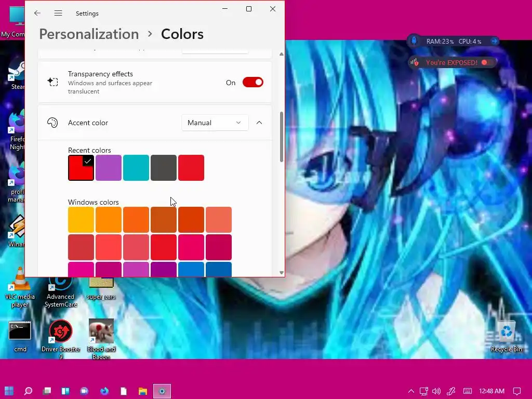The height and width of the screenshot is (399, 532).
Task: Open the network tray icon
Action: pos(424,391)
